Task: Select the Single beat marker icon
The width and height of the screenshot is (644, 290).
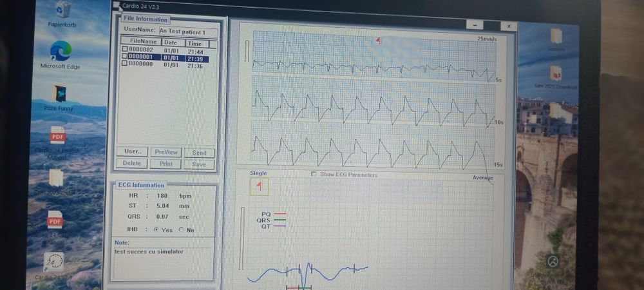Action: point(259,186)
